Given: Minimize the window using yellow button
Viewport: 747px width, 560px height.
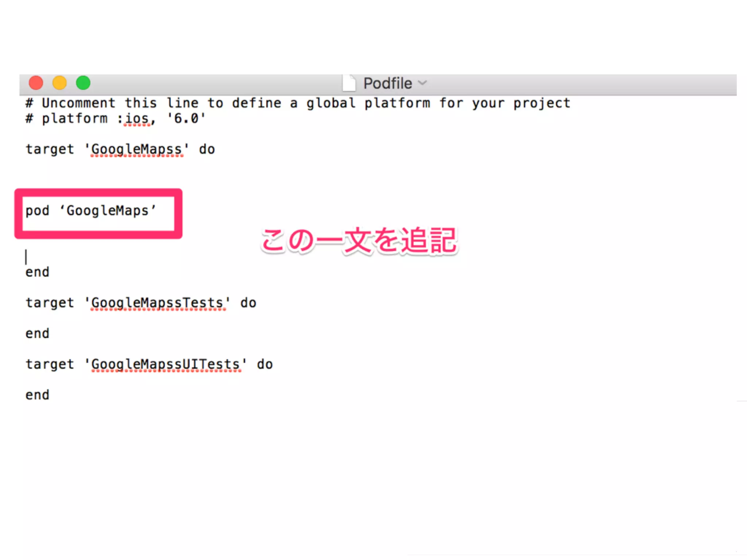Looking at the screenshot, I should tap(59, 83).
